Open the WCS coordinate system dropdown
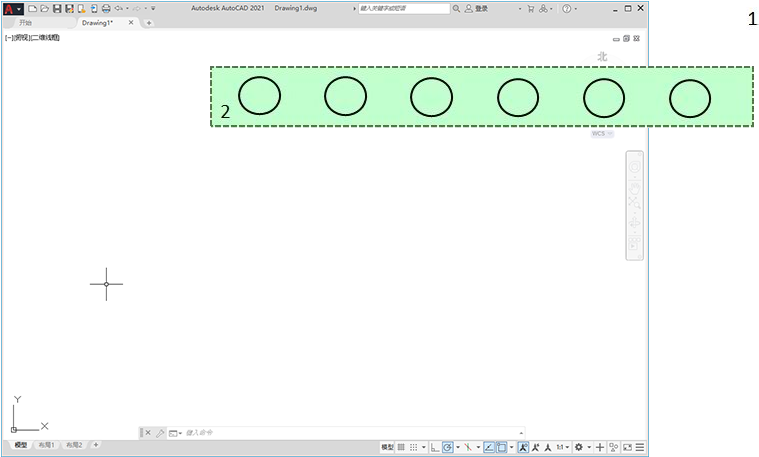Screen dimensions: 759x457 [602, 134]
